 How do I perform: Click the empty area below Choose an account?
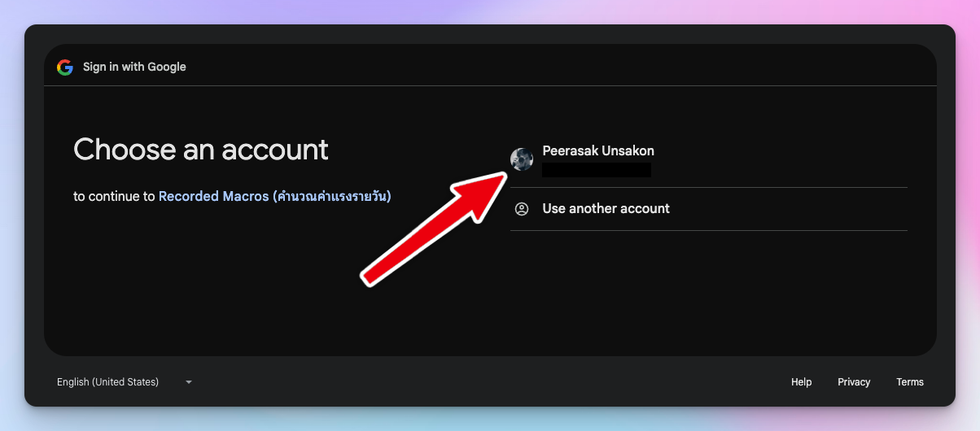[203, 276]
